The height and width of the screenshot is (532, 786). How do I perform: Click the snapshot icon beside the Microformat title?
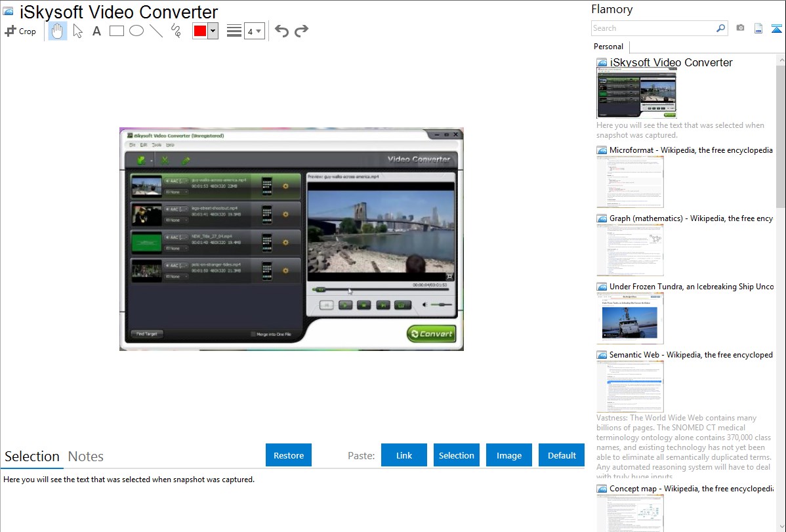pyautogui.click(x=602, y=150)
